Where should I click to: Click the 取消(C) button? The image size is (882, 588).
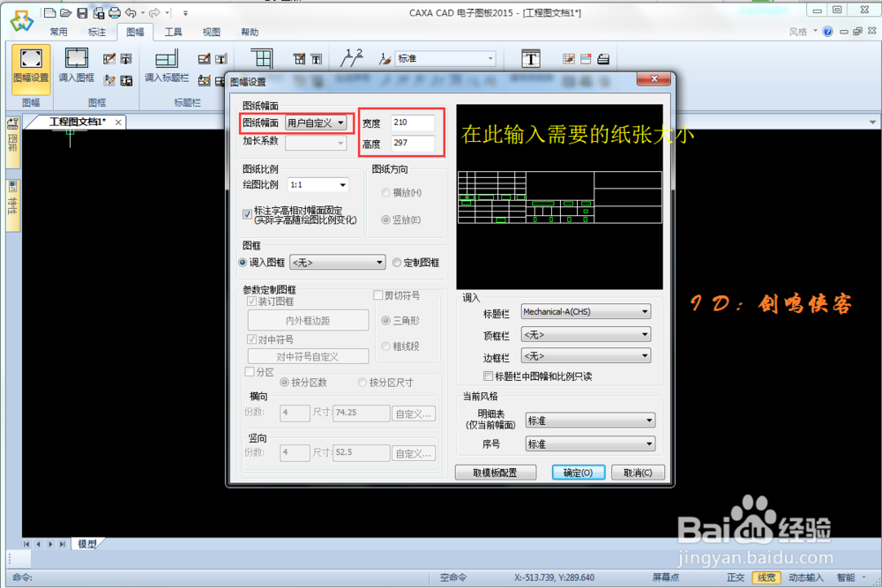tap(638, 473)
